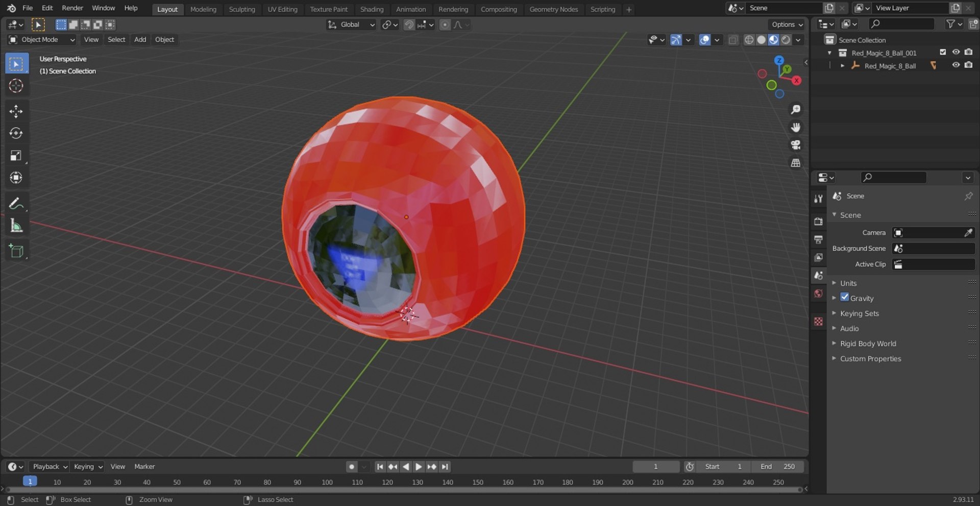Select the Move tool

point(16,111)
